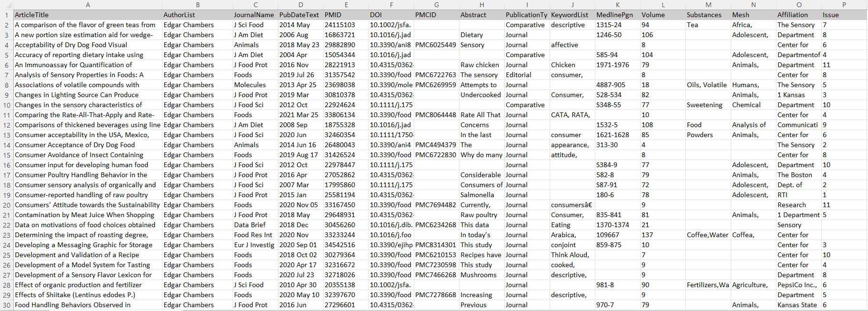868x311 pixels.
Task: Click the PubDateText header cell
Action: coord(300,15)
